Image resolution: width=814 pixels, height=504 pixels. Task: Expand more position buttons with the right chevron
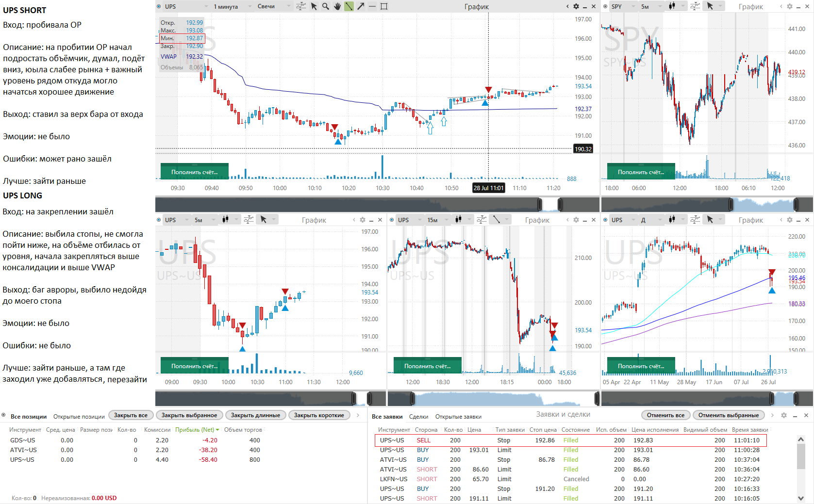coord(358,415)
